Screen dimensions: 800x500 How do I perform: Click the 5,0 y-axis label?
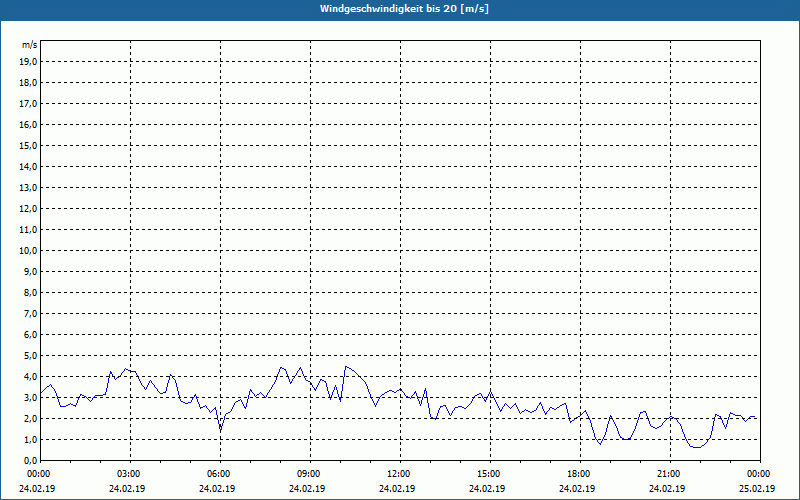(x=30, y=356)
